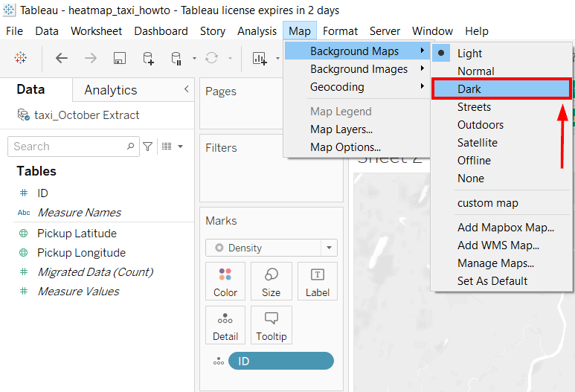
Task: Click the Undo back arrow
Action: pos(62,58)
